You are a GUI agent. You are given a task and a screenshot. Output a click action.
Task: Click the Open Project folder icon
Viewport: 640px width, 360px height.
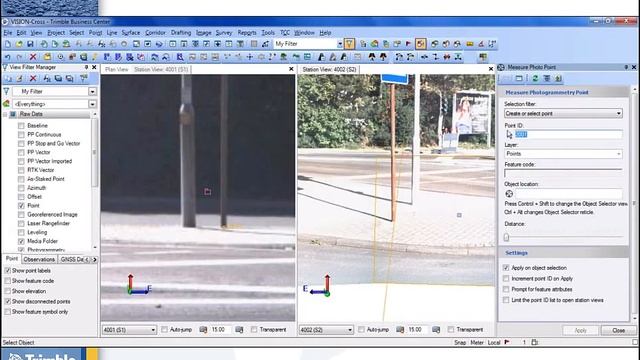coord(19,44)
